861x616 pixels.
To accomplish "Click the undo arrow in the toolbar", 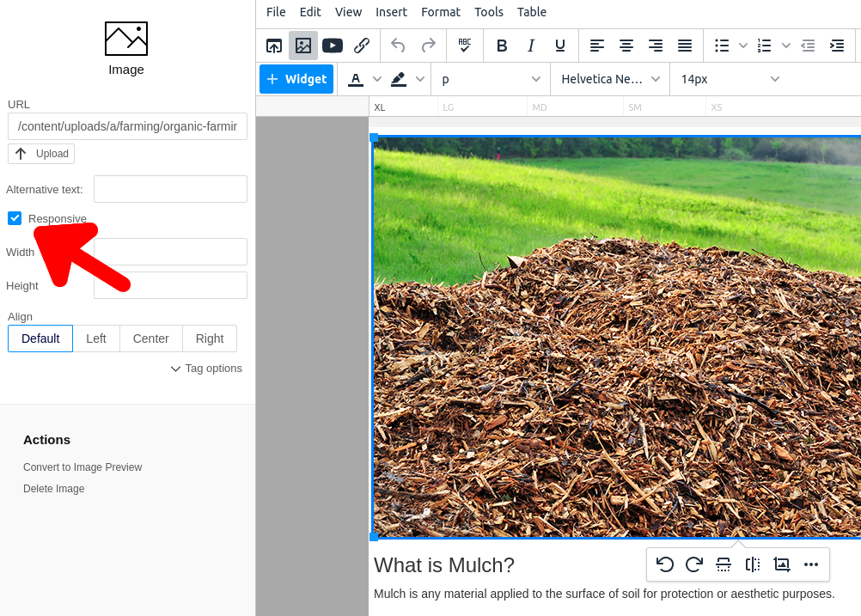I will point(398,46).
